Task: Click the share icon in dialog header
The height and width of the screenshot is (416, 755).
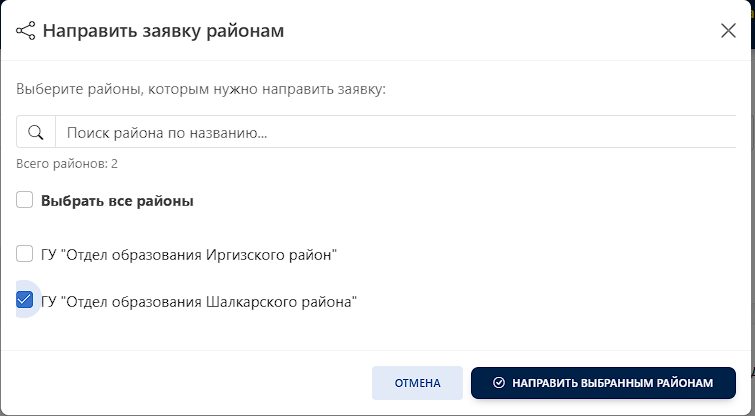Action: pyautogui.click(x=26, y=31)
